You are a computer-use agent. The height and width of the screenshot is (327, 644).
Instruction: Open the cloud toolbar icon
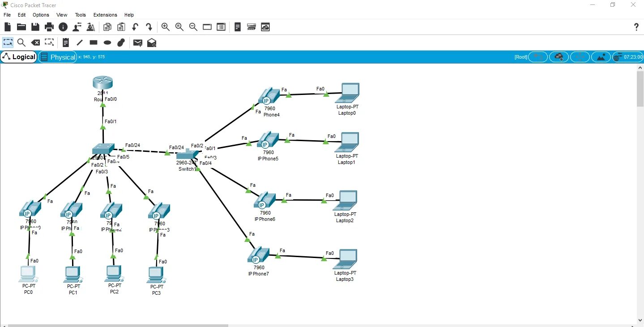pyautogui.click(x=265, y=27)
